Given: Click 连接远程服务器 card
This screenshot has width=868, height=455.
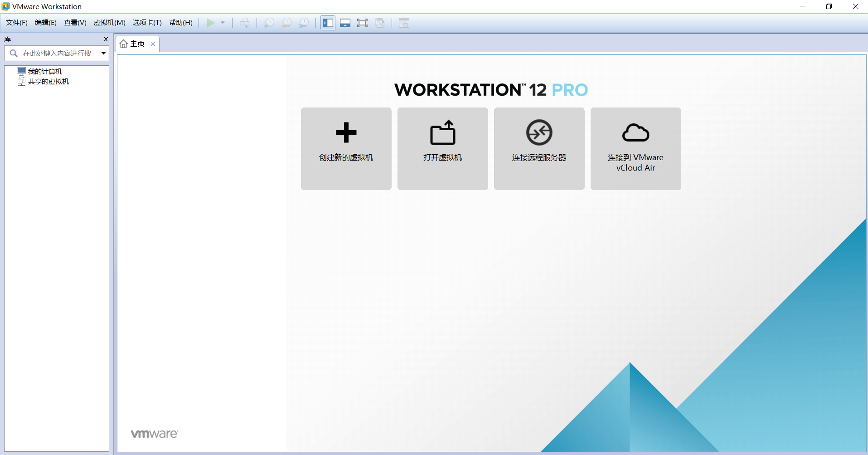Looking at the screenshot, I should pos(539,149).
